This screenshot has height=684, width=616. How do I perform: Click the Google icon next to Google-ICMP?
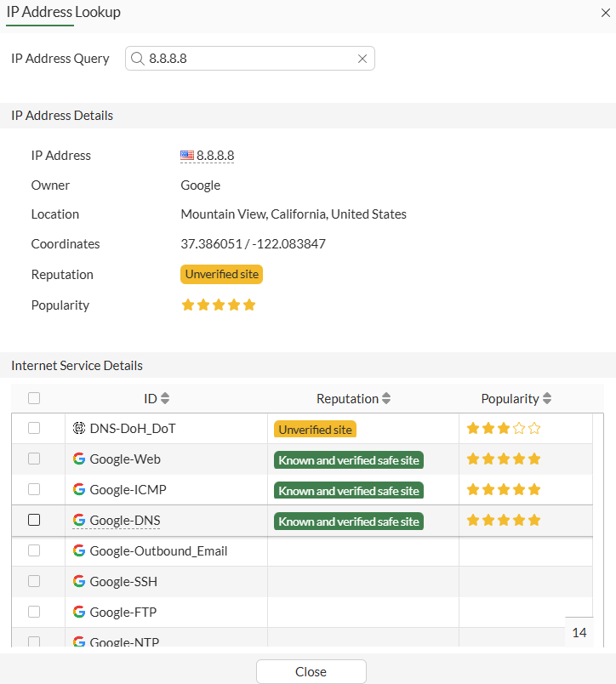78,489
